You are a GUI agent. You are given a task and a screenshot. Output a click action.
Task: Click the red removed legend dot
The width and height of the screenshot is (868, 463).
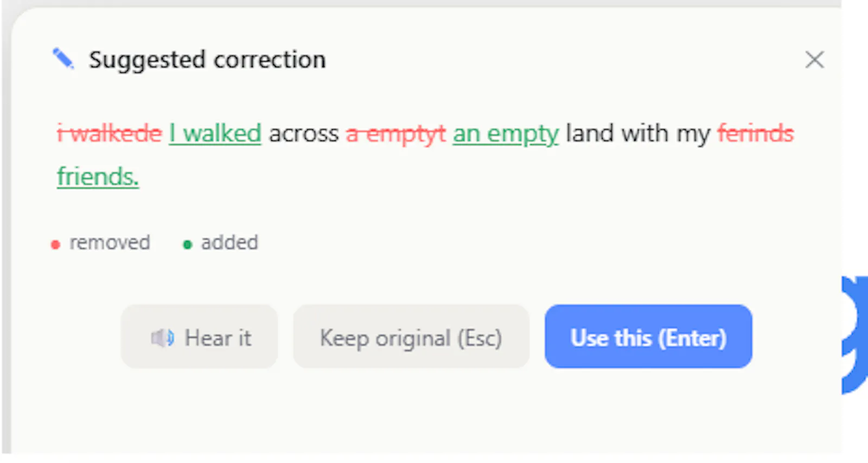(55, 245)
